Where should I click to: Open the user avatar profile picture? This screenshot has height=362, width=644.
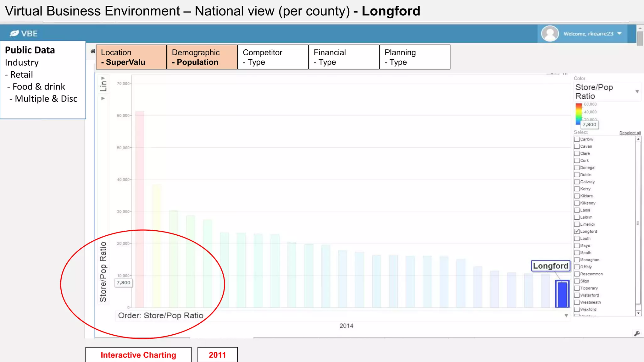click(x=550, y=34)
